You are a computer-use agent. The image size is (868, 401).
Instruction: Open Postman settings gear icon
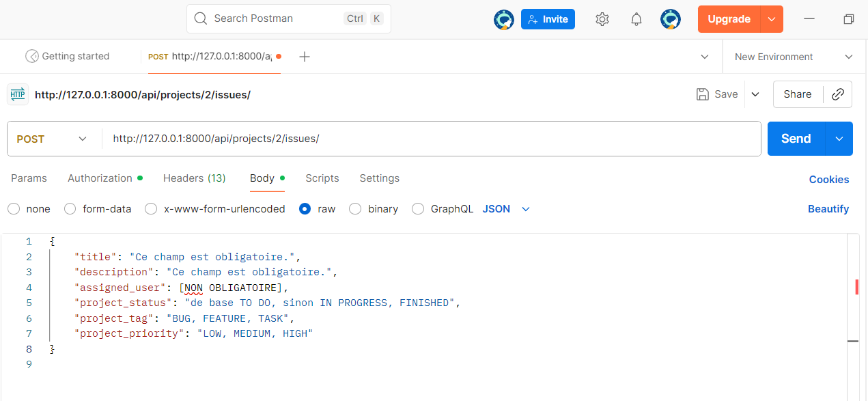point(602,19)
